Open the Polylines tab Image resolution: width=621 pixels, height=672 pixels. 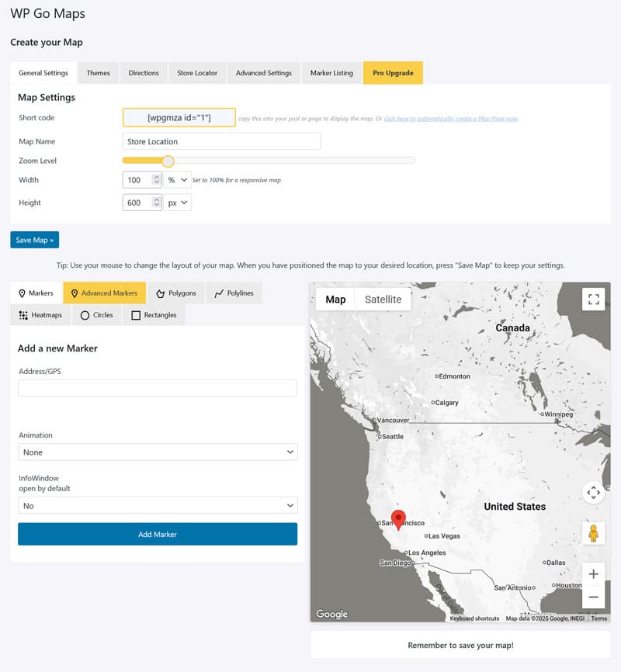(234, 293)
